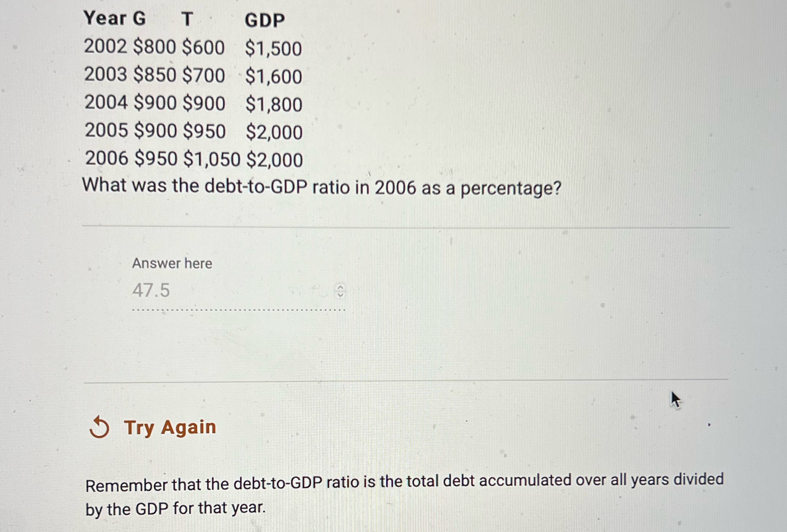787x532 pixels.
Task: Click the $1,050 tax value for 2006
Action: [x=213, y=160]
